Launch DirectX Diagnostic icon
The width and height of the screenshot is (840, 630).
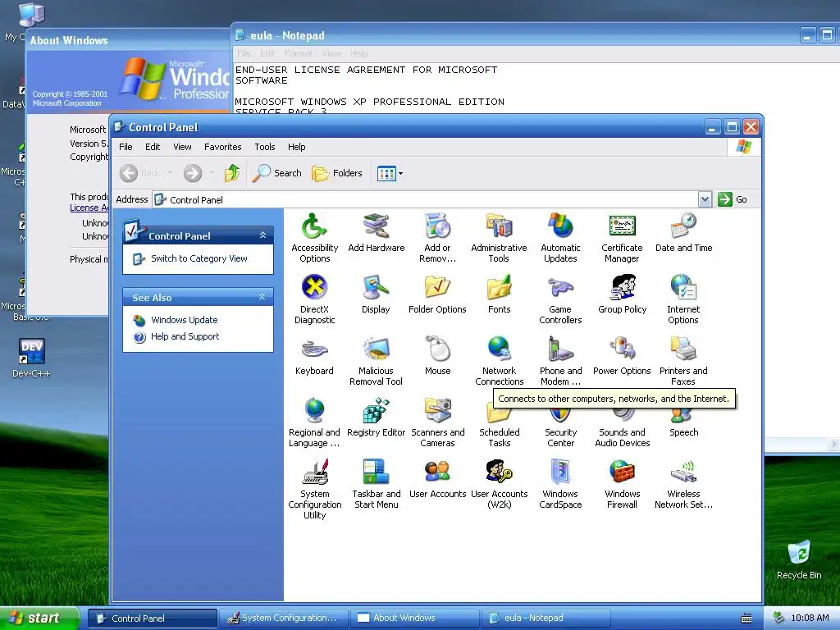[x=314, y=287]
